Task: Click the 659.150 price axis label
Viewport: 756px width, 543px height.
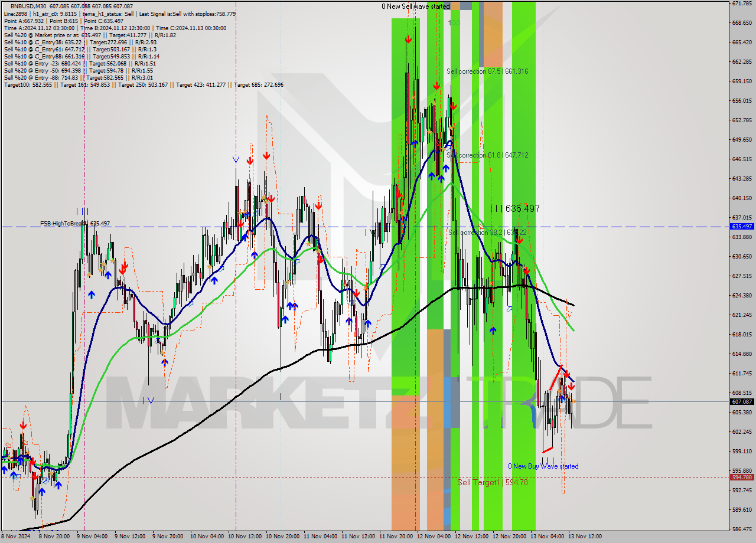Action: pos(741,81)
